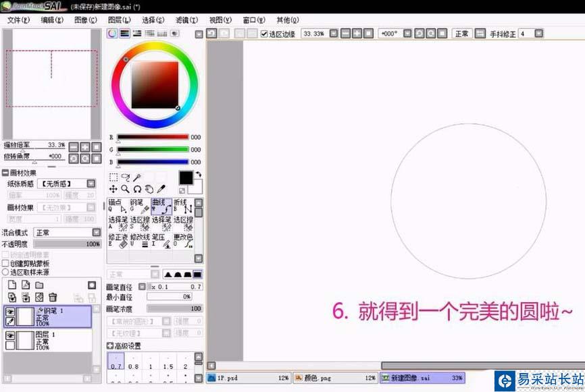
Task: Select the eyedropper color picker tool
Action: tap(161, 190)
